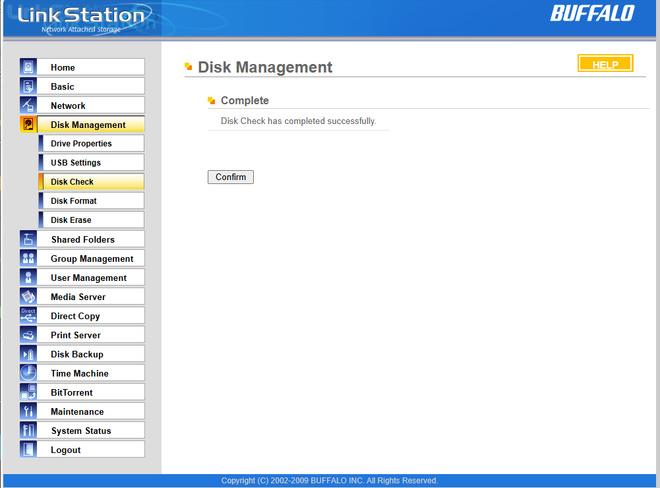Click the Disk Backup icon
660x488 pixels.
pos(28,354)
